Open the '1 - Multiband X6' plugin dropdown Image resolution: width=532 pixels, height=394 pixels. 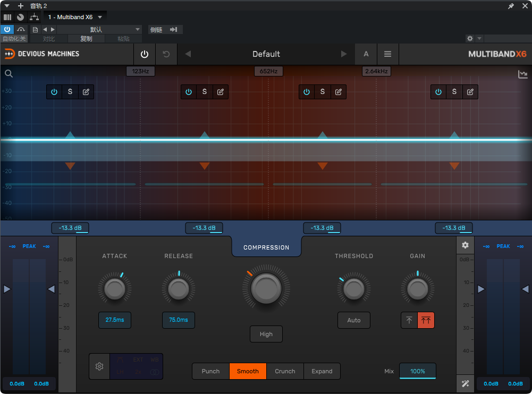[75, 17]
